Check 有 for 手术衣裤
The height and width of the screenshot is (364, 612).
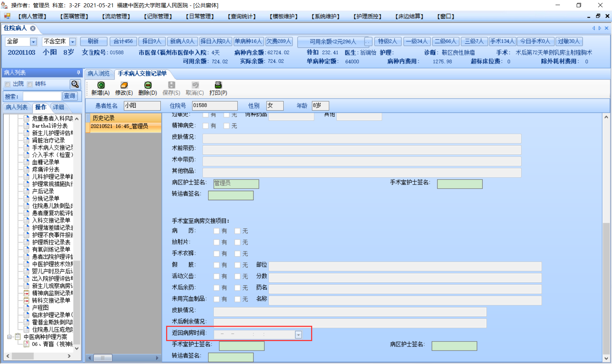217,254
